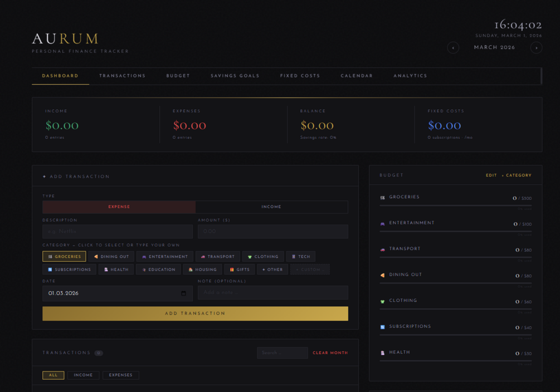Viewport: 560px width, 392px height.
Task: Click the AURUM logo title
Action: (65, 38)
